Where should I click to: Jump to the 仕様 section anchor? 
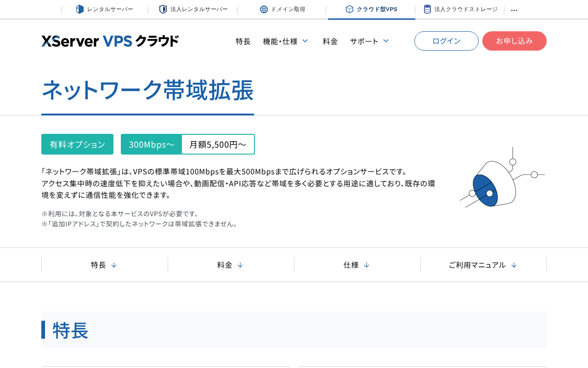[x=357, y=265]
